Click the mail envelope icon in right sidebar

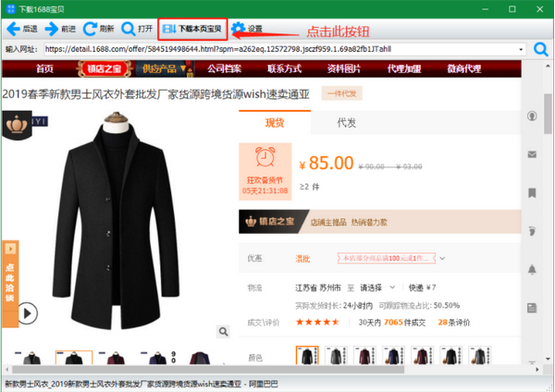click(x=533, y=153)
